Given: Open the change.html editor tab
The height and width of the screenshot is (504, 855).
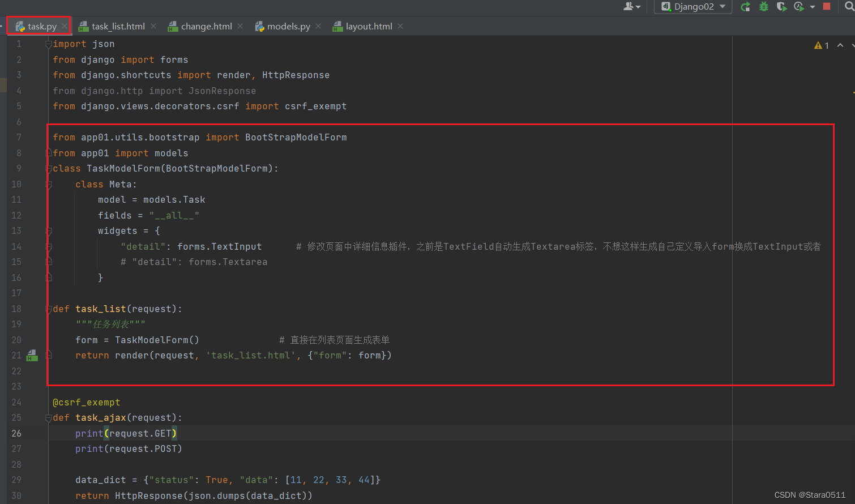Looking at the screenshot, I should 207,27.
